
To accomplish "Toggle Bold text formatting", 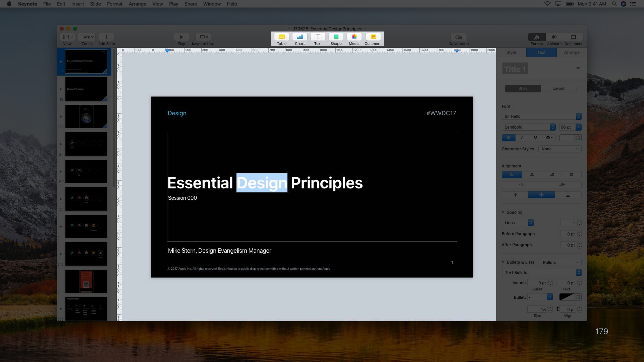I will [x=508, y=137].
